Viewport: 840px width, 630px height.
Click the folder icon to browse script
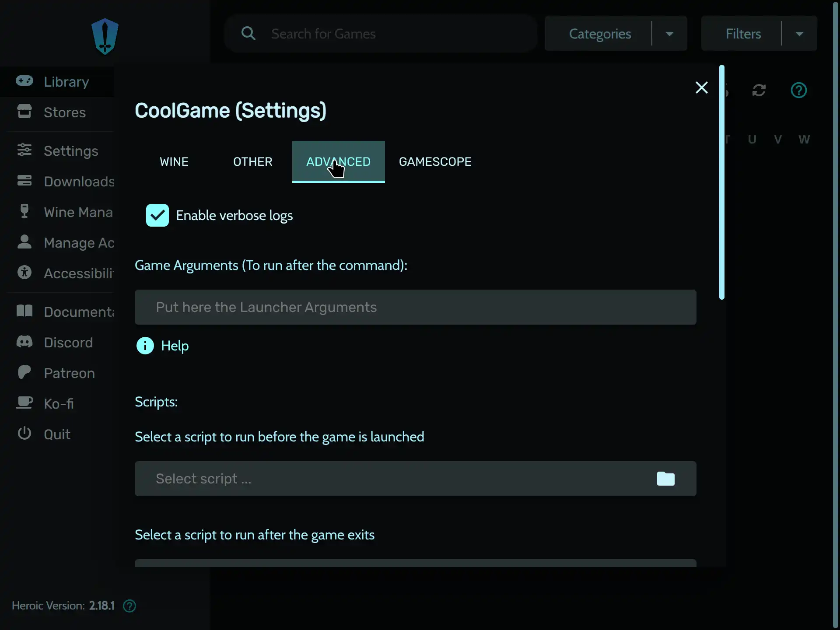pyautogui.click(x=665, y=479)
